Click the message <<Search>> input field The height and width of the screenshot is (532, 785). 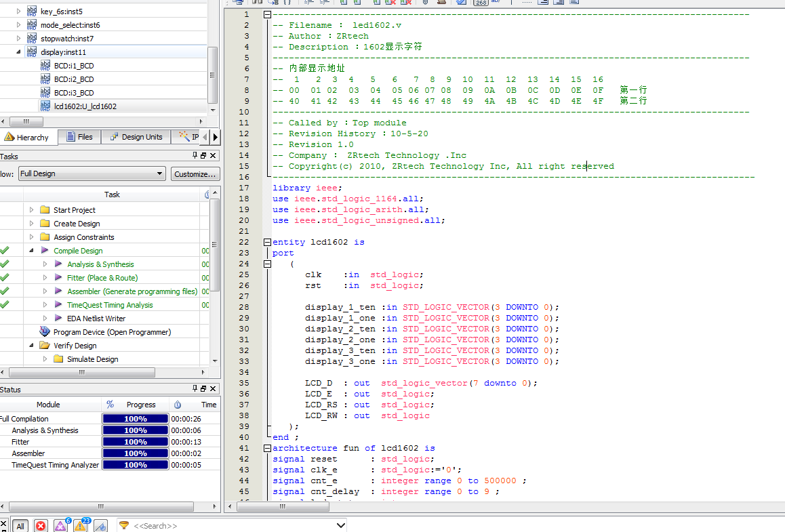pyautogui.click(x=233, y=526)
